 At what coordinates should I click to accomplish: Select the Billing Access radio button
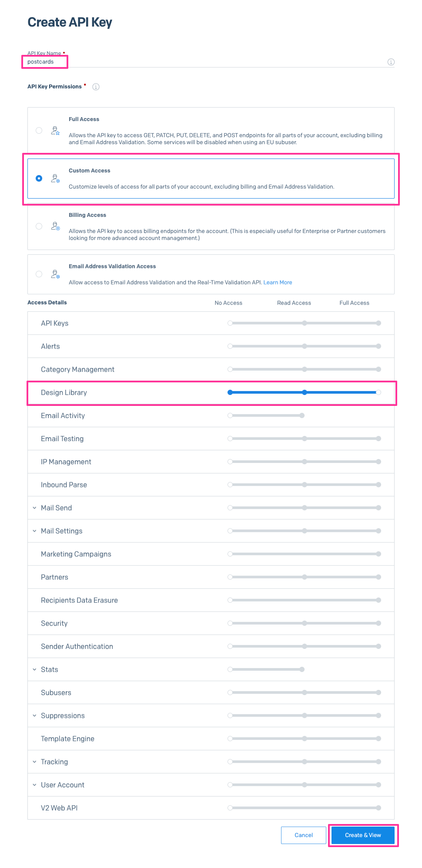click(x=39, y=226)
